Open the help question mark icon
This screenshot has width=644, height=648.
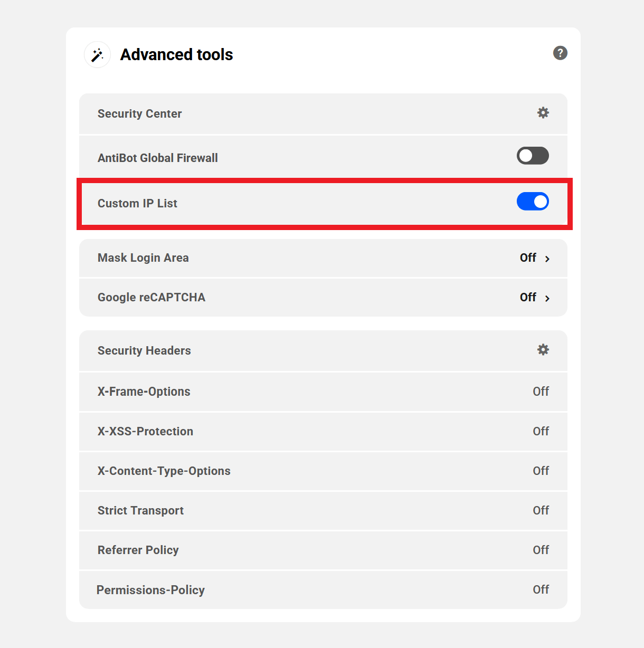[560, 53]
